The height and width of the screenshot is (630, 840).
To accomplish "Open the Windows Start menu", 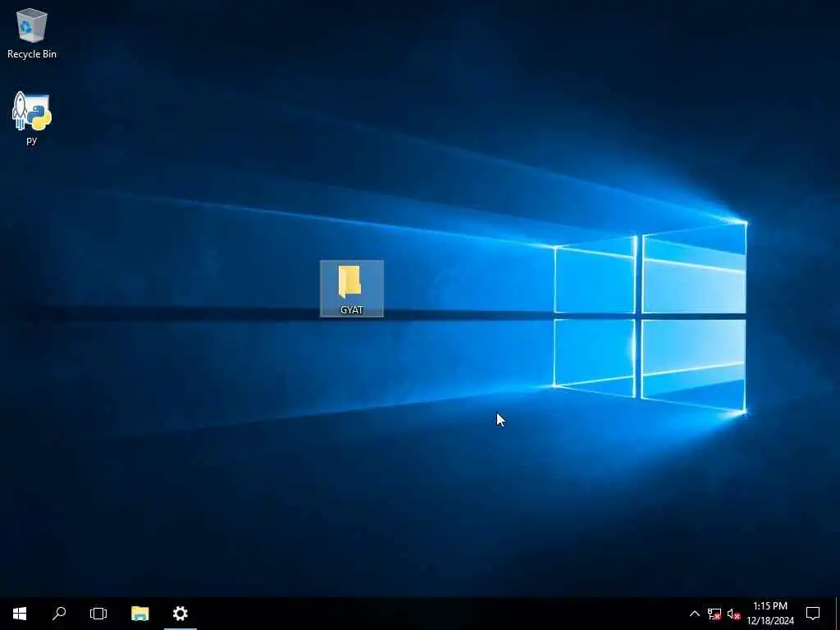I will (20, 614).
